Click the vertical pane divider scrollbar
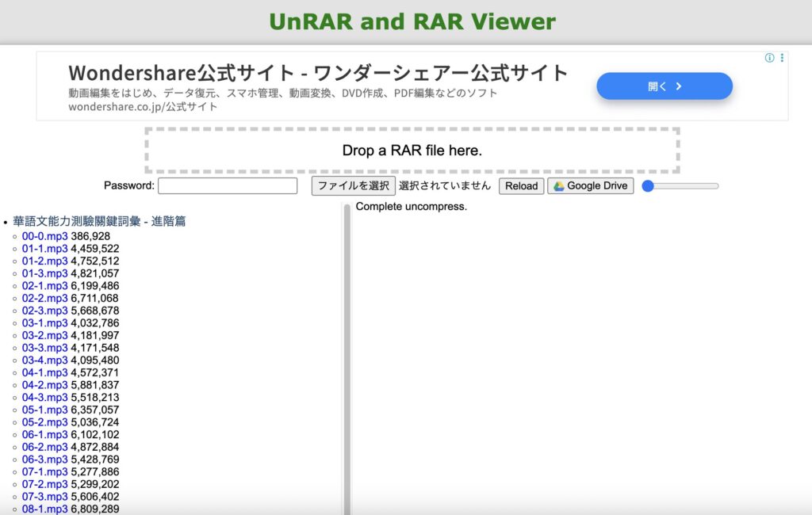812x515 pixels. tap(347, 357)
